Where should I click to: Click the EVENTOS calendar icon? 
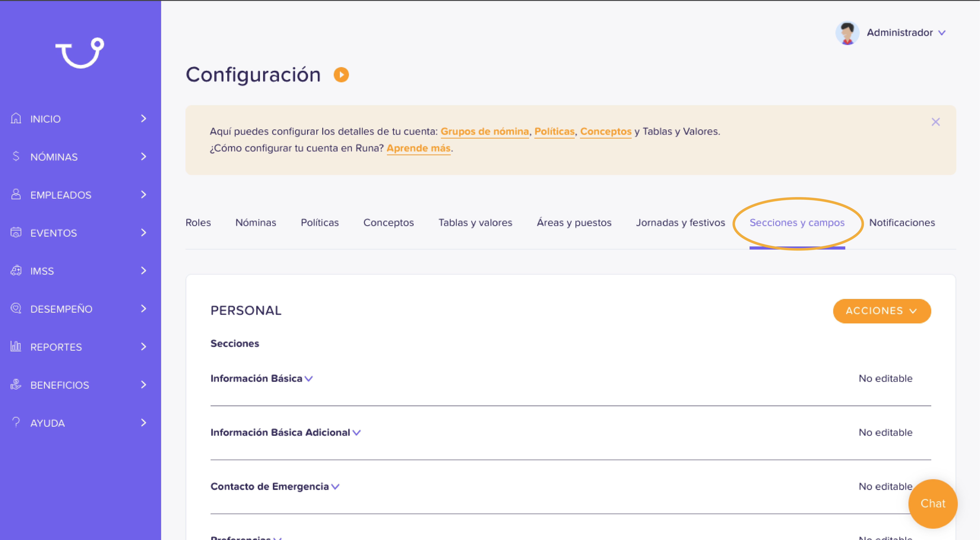[x=16, y=233]
